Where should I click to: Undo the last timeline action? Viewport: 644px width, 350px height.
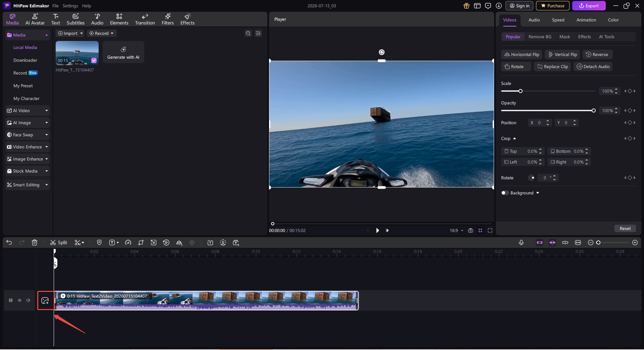pyautogui.click(x=9, y=243)
